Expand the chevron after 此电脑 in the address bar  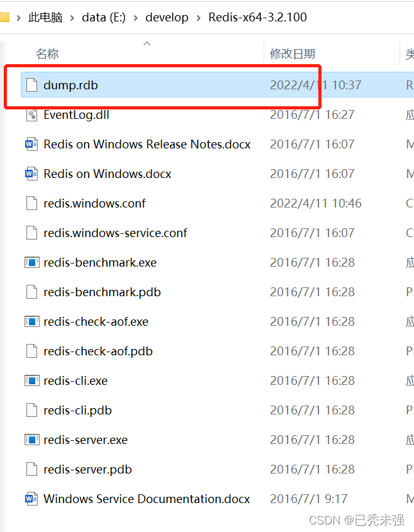coord(72,18)
